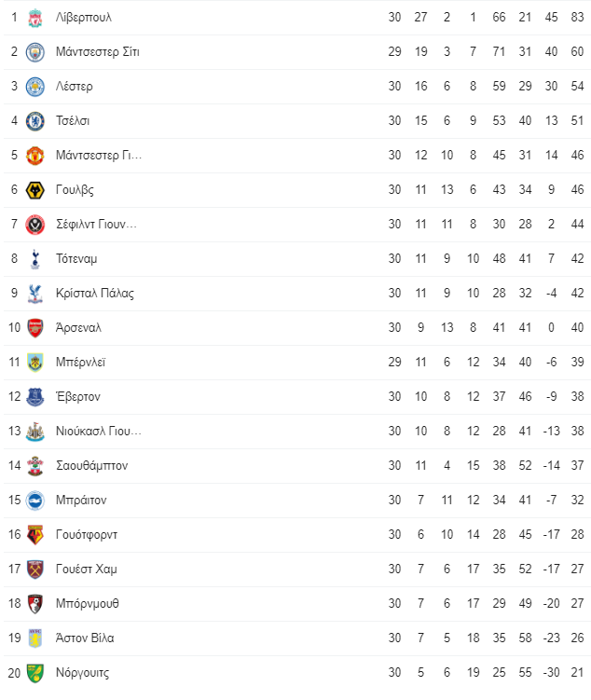Screen dimensions: 591x700
Task: Click the Liverpool club crest
Action: coord(34,18)
